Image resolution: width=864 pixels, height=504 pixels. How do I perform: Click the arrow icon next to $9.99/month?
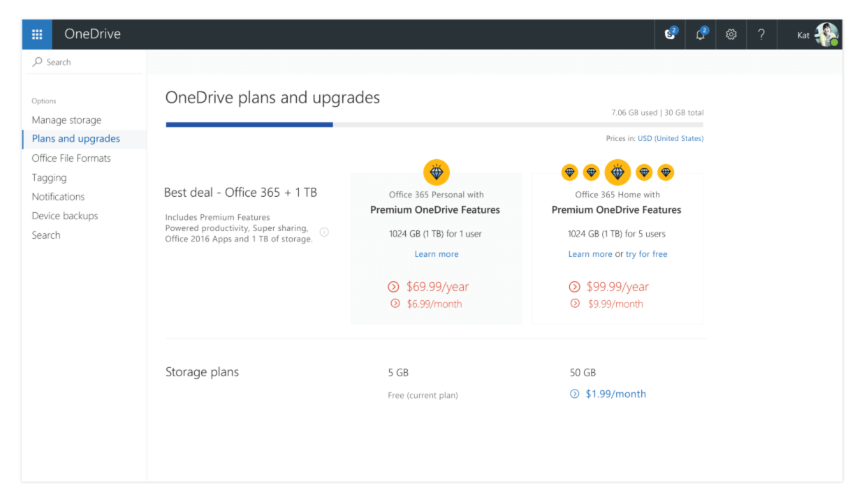click(576, 304)
